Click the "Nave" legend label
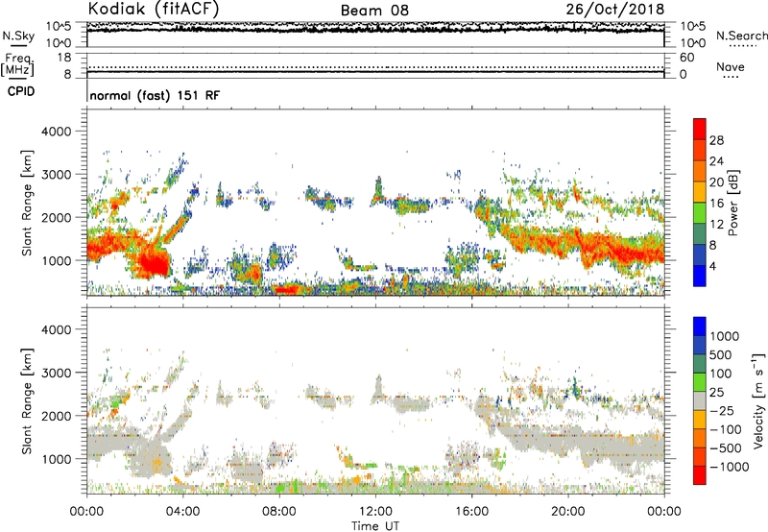 pyautogui.click(x=731, y=66)
